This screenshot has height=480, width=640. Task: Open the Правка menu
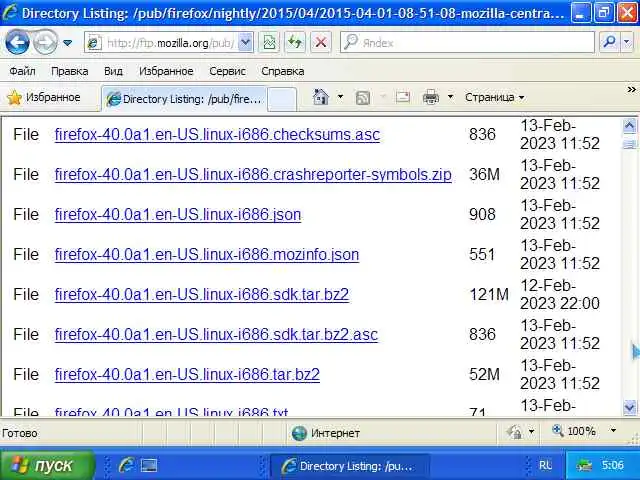pyautogui.click(x=69, y=71)
